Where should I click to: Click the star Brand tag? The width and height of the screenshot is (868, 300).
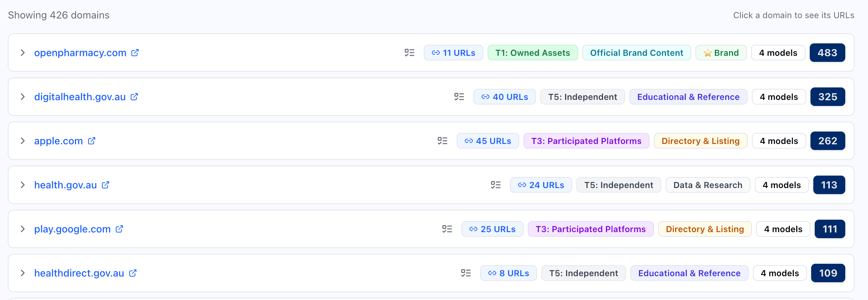click(721, 53)
